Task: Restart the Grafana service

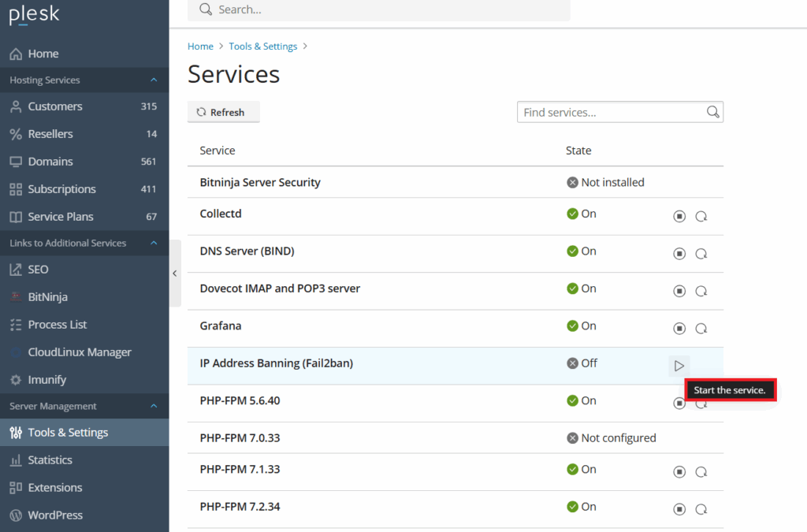Action: coord(701,328)
